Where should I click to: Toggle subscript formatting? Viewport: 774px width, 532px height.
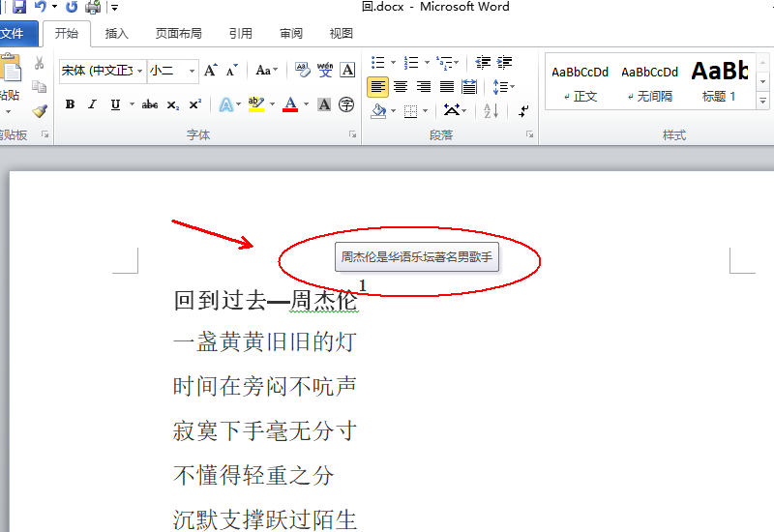coord(173,104)
